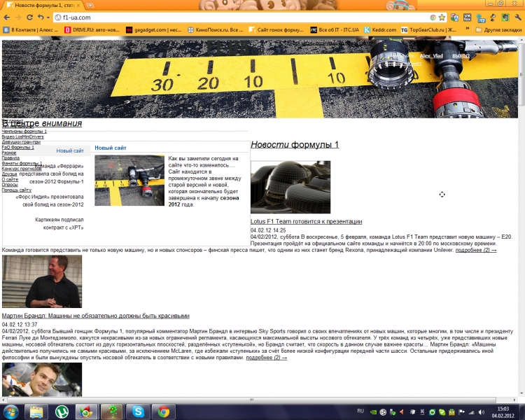Click the undo arrow button beside reload
Viewport: 525px width, 420px height.
41,17
